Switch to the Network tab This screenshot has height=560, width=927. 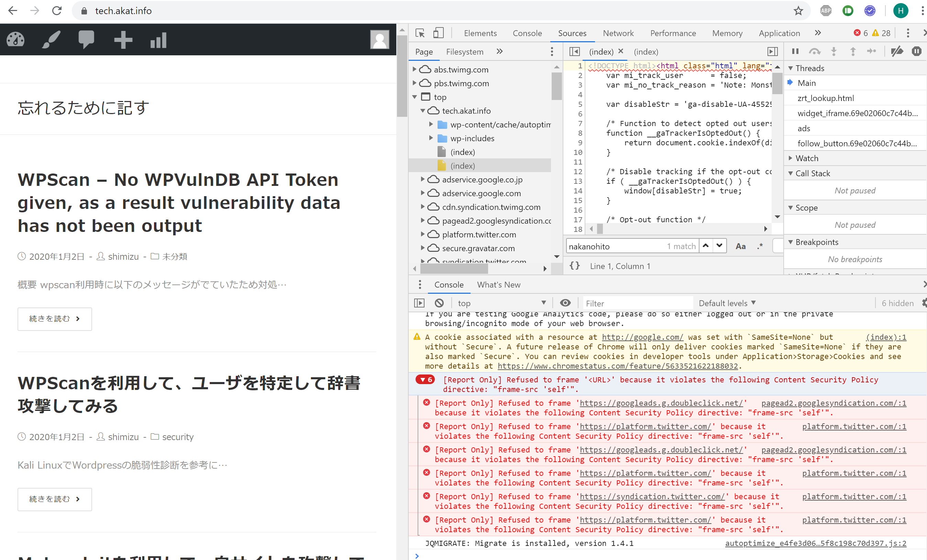(x=618, y=33)
